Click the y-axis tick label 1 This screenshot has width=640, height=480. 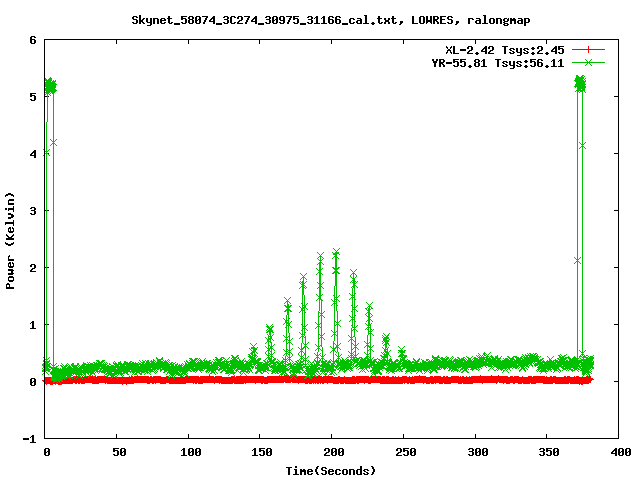33,325
